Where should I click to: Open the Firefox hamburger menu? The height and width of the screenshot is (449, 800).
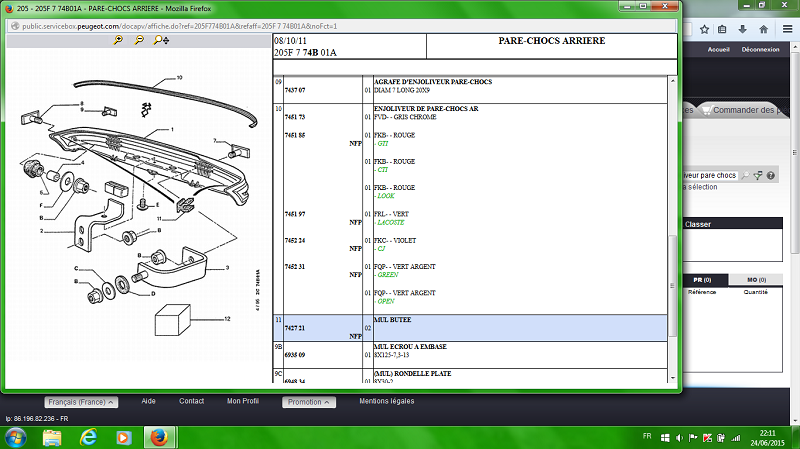(787, 30)
